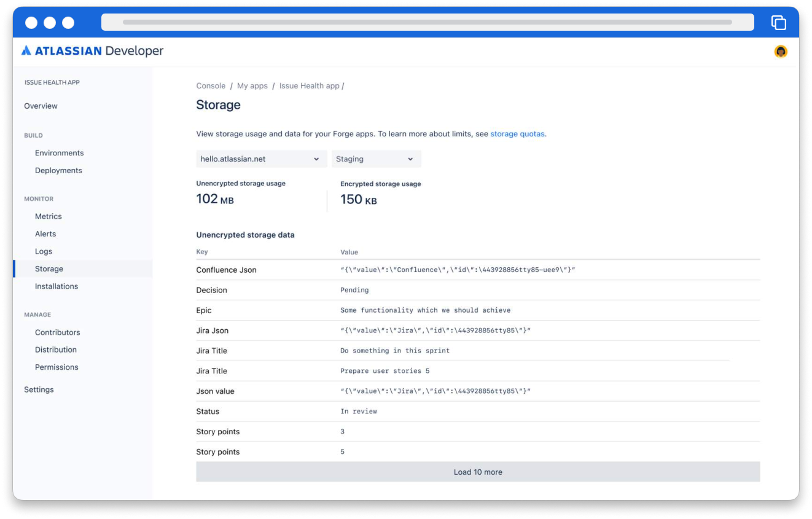
Task: Open the Staging environment dropdown
Action: 377,159
